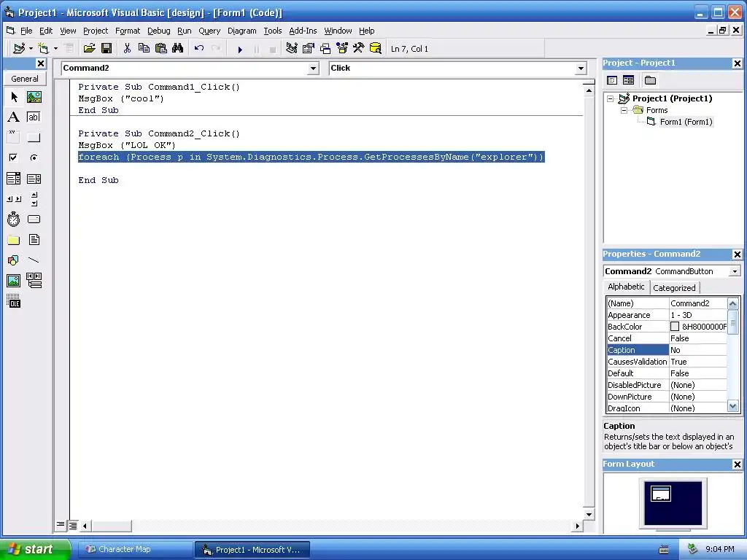
Task: Open the Add Form dropdown arrow
Action: tap(55, 49)
